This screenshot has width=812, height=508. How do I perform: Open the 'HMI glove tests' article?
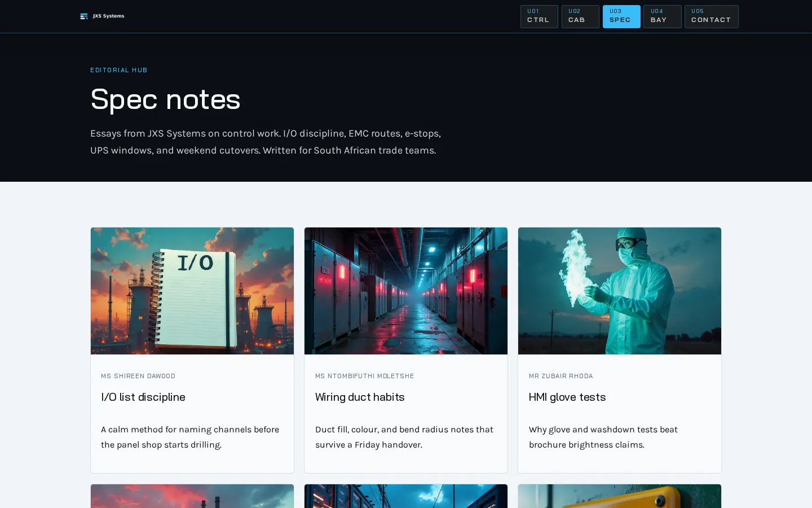pos(567,397)
